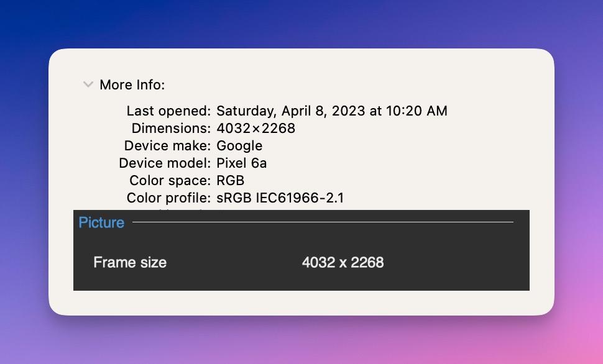Select the Frame size label

coord(130,262)
